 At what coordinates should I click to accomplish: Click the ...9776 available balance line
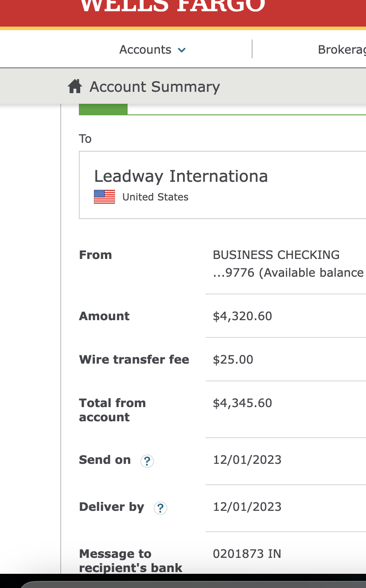click(288, 272)
